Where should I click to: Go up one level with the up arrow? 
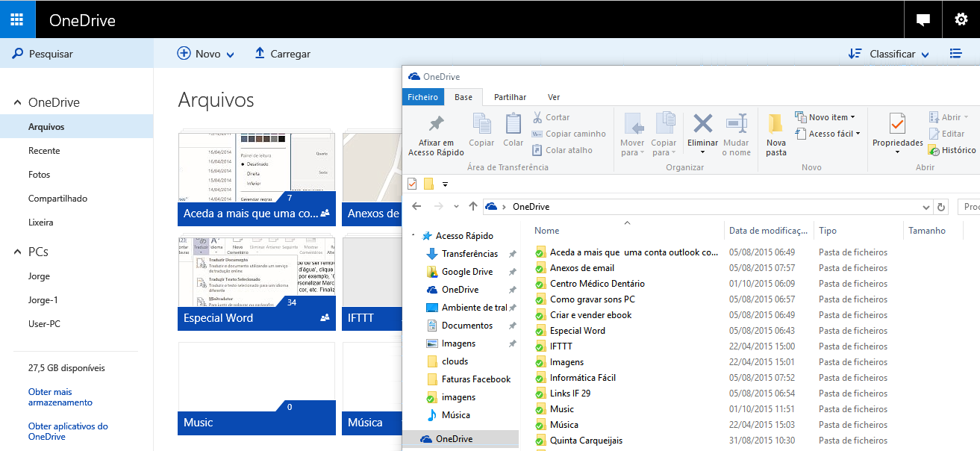point(472,207)
